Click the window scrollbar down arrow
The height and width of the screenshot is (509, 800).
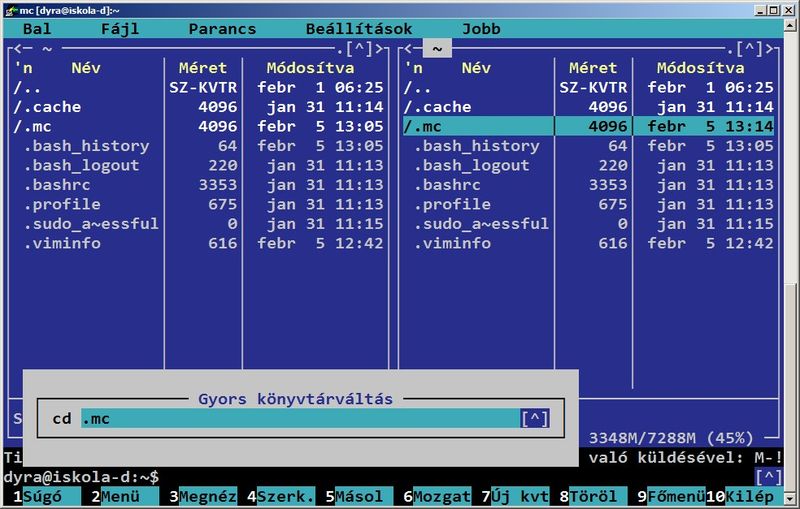pos(791,498)
